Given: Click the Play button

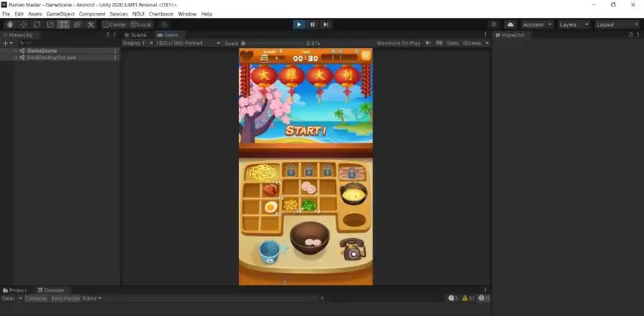Looking at the screenshot, I should click(x=299, y=24).
